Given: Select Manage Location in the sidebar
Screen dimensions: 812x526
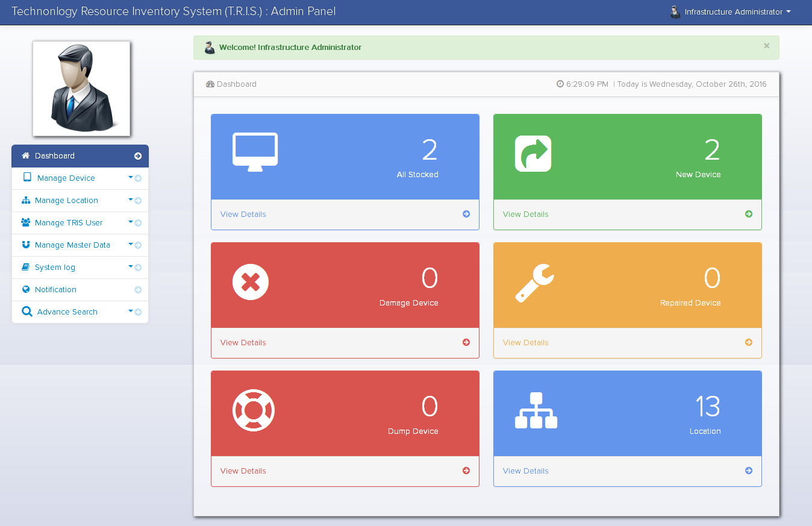Looking at the screenshot, I should pyautogui.click(x=66, y=201).
